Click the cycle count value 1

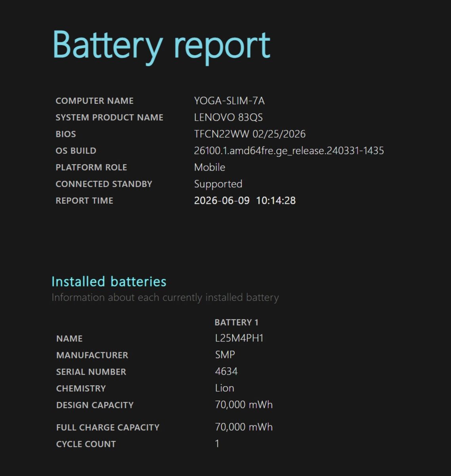tap(217, 444)
